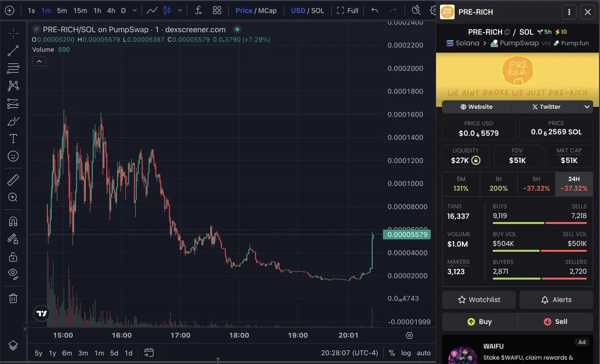The height and width of the screenshot is (364, 600).
Task: Copy the PRE-RICH token address icon
Action: [x=507, y=32]
